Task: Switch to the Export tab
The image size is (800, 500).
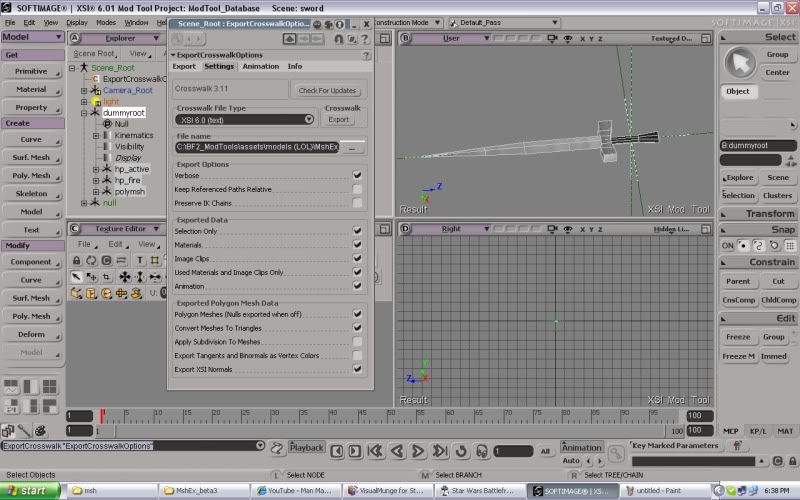Action: click(184, 66)
